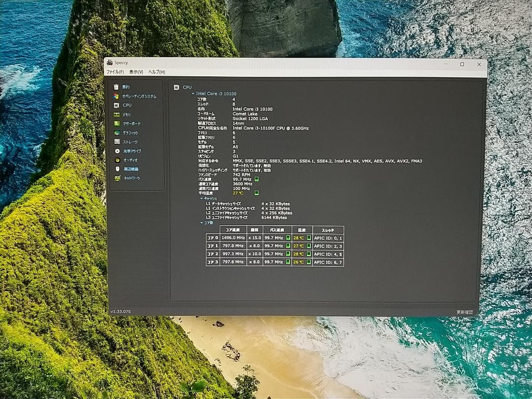
Task: Click the コア速度 column header
Action: point(233,230)
